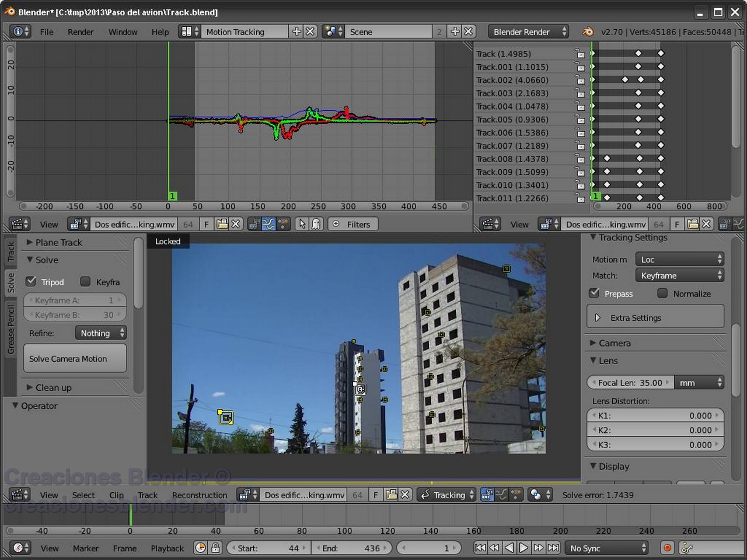
Task: Enable keyframe recording with the red record icon
Action: (x=667, y=548)
